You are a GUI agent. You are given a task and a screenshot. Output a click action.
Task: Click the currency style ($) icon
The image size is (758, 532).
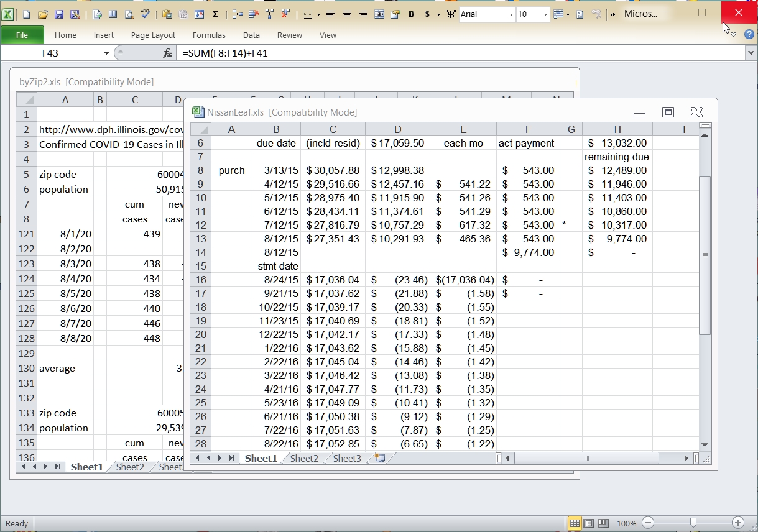point(427,14)
